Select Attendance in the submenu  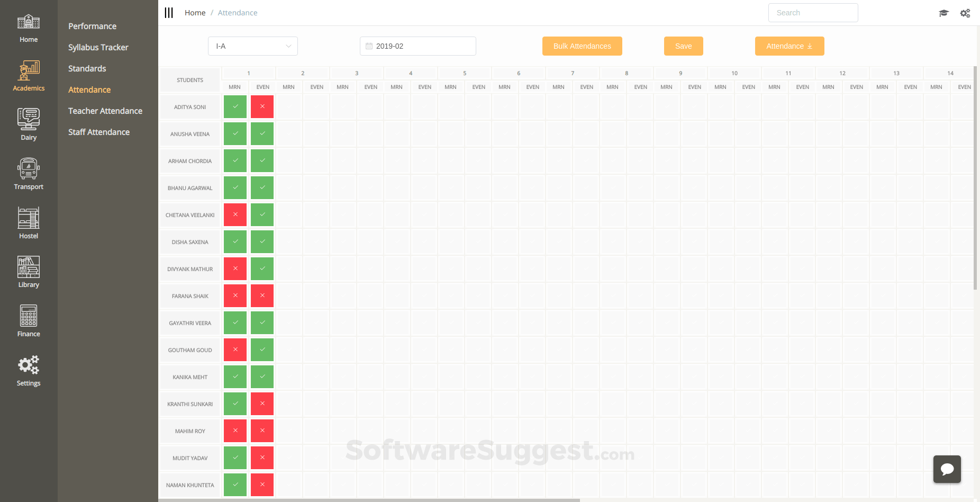(x=89, y=89)
